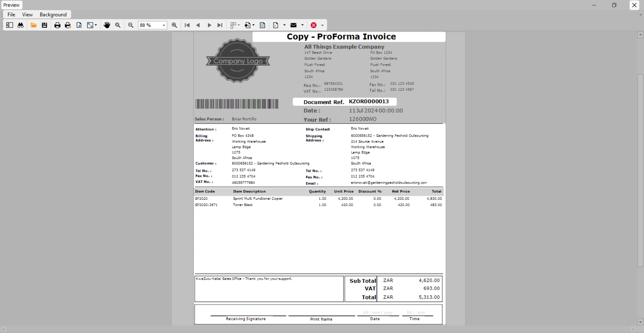
Task: Click the Company Logo image
Action: click(x=238, y=60)
